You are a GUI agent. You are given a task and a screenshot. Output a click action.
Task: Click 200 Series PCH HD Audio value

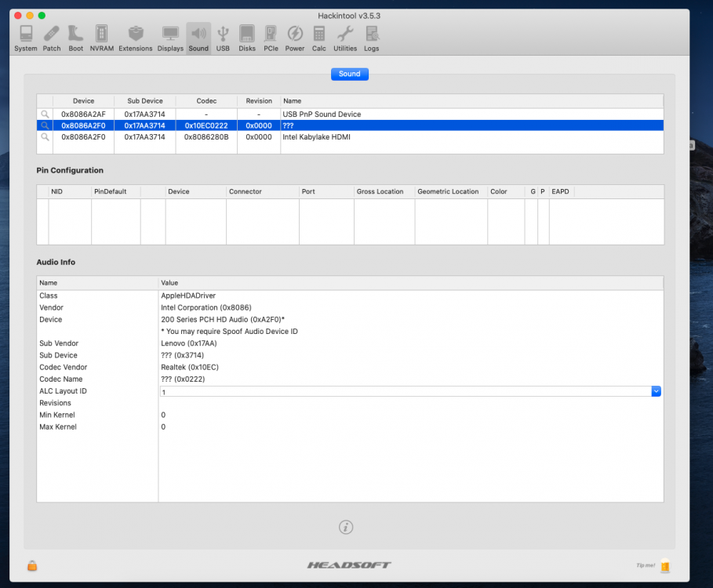(x=223, y=319)
